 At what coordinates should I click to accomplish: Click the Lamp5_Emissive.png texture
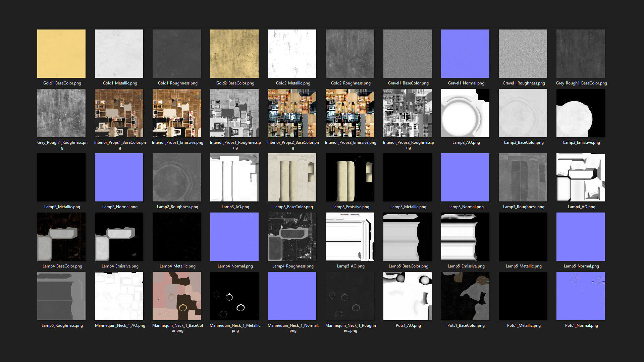pos(465,237)
